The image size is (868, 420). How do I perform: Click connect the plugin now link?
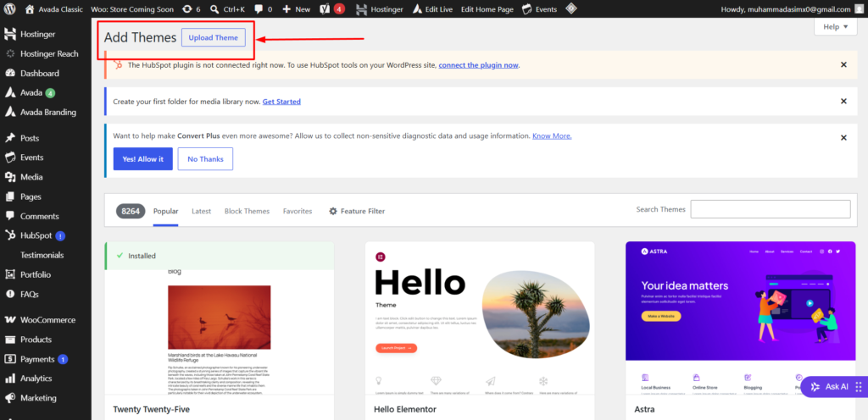(478, 64)
